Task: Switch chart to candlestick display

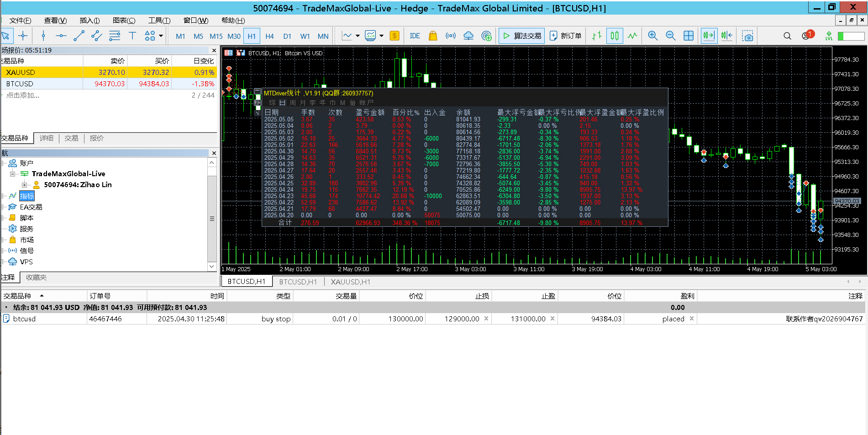Action: click(x=615, y=36)
